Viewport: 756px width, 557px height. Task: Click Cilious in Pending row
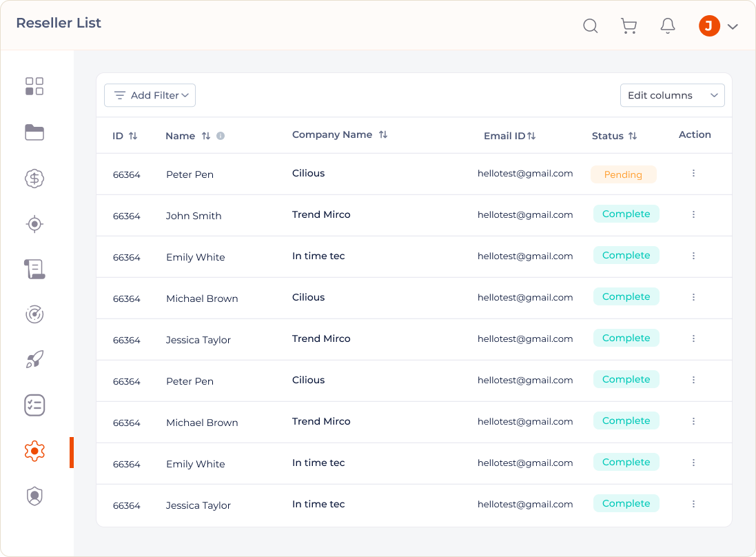click(309, 173)
